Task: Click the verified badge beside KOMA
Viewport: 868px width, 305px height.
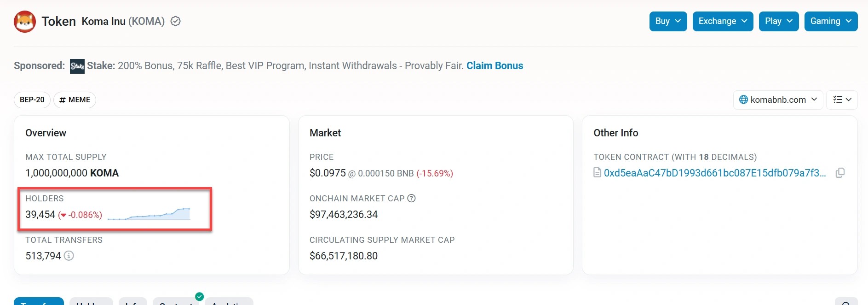Action: pyautogui.click(x=175, y=21)
